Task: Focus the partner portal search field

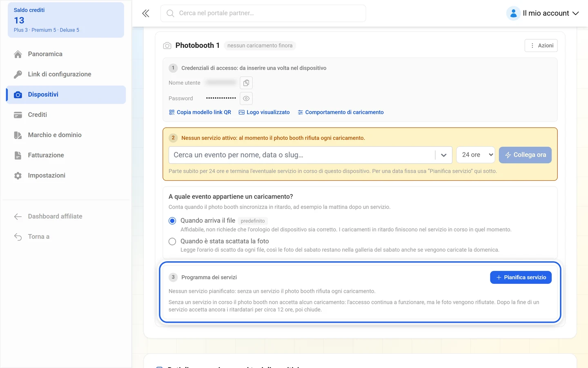Action: 263,13
